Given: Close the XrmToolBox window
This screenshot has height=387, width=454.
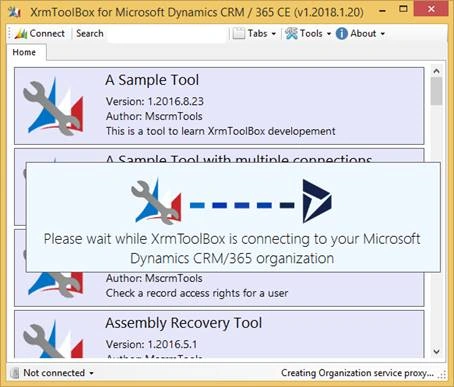Looking at the screenshot, I should 431,9.
